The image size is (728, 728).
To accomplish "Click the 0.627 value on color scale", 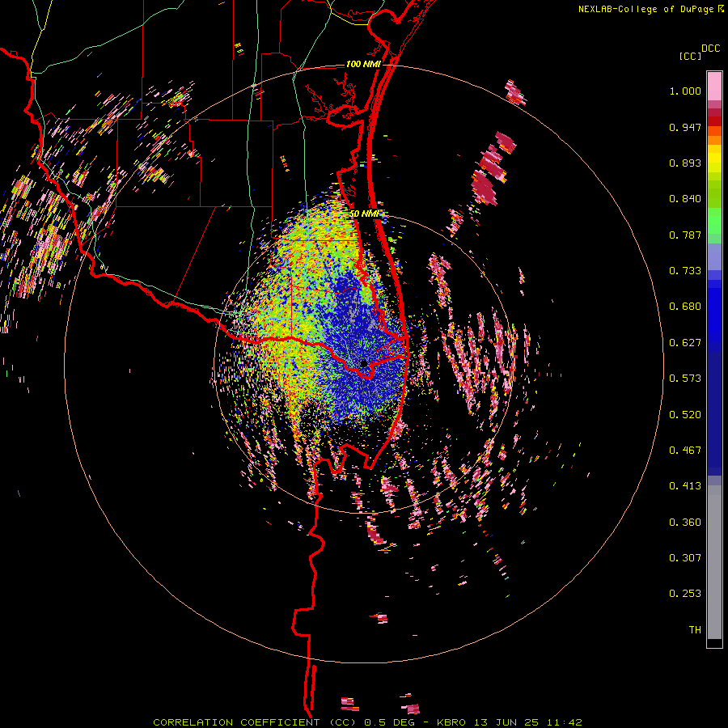I will 685,343.
